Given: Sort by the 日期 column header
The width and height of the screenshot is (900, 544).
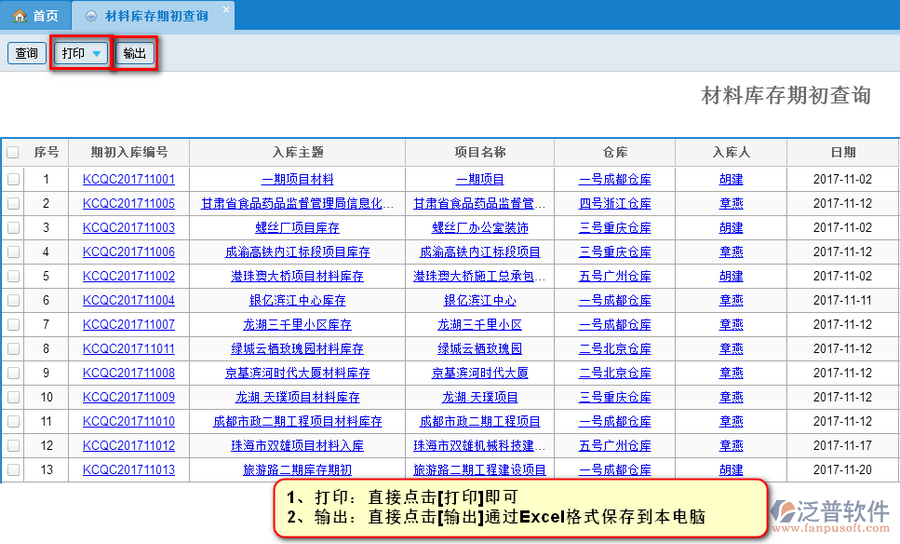Looking at the screenshot, I should tap(842, 153).
